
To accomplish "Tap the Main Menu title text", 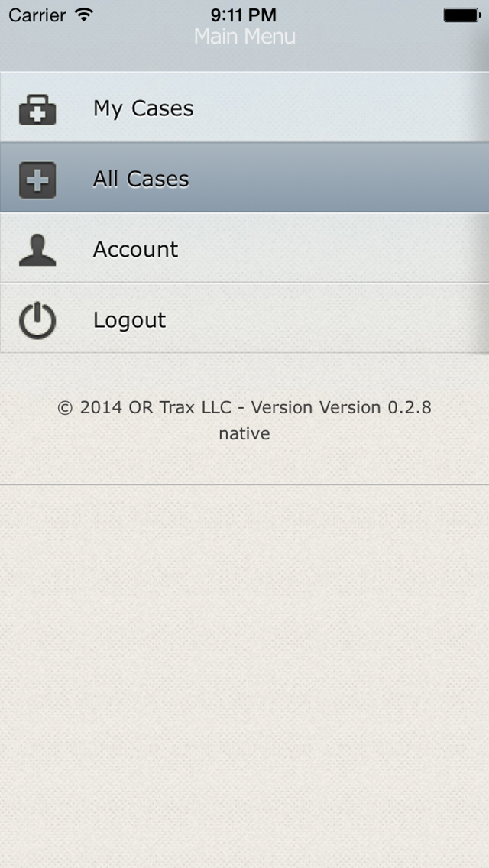I will pyautogui.click(x=244, y=37).
